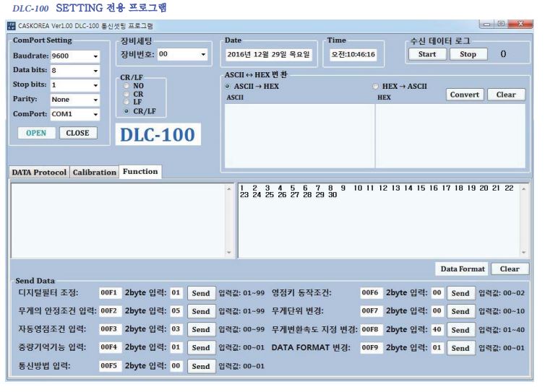Choose ASCII → HEX conversion radio

click(x=227, y=86)
